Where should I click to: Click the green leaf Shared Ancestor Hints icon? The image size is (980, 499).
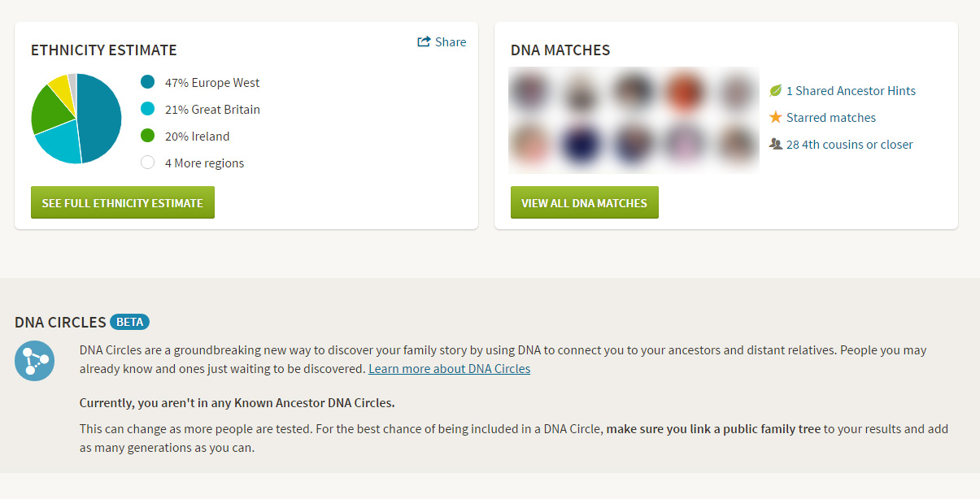click(x=774, y=90)
